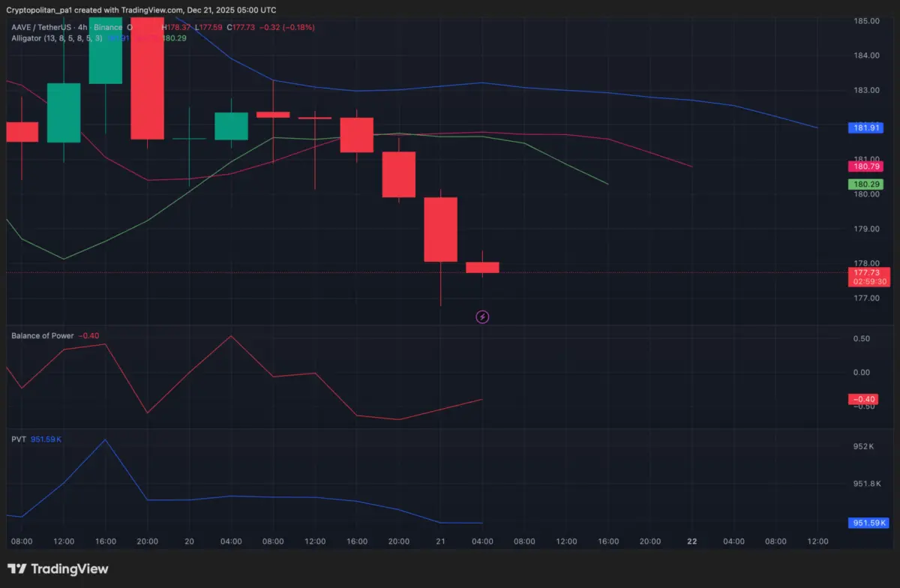Screen dimensions: 900x588
Task: Select the AAVE / TetherUS symbol name
Action: (41, 26)
